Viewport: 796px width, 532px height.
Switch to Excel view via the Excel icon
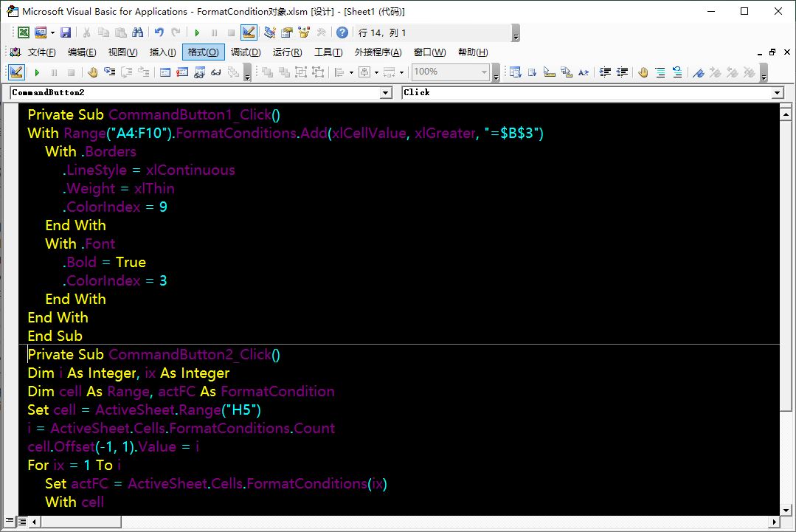24,33
